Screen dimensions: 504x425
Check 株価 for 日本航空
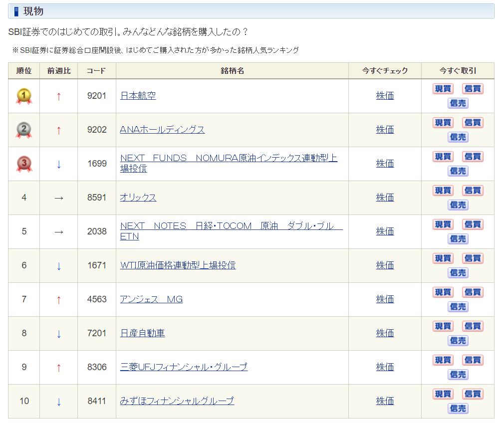385,96
